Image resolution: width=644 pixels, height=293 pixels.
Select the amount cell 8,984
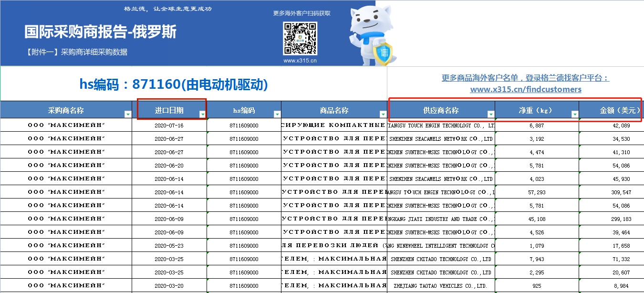pyautogui.click(x=612, y=286)
